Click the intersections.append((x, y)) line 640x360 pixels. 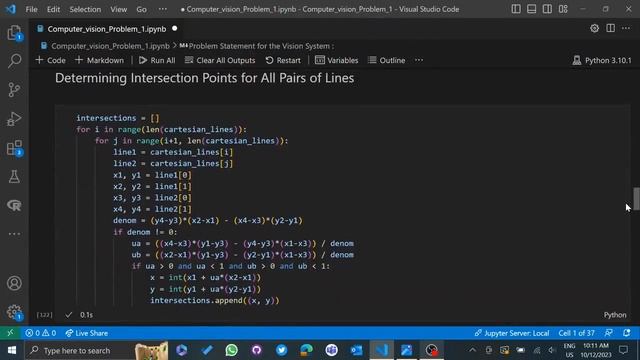pyautogui.click(x=215, y=300)
